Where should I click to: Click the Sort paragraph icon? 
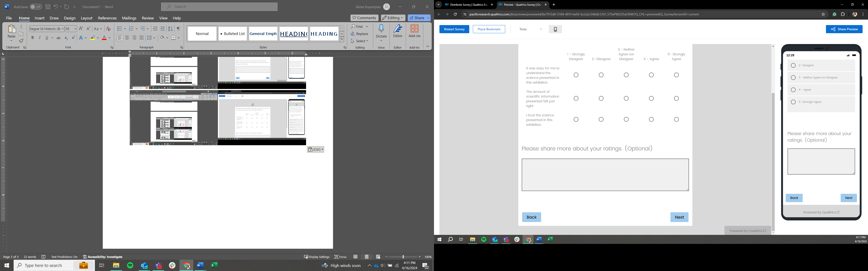point(170,29)
